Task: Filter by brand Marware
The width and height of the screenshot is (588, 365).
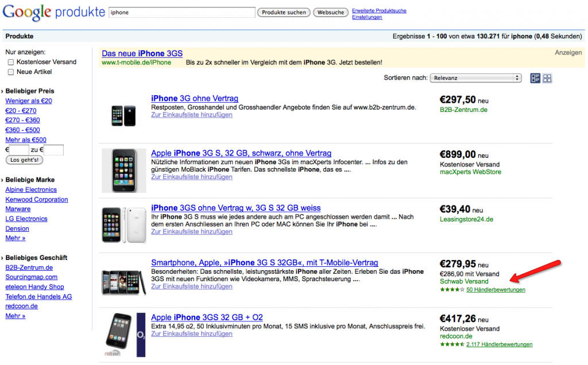Action: pyautogui.click(x=18, y=209)
